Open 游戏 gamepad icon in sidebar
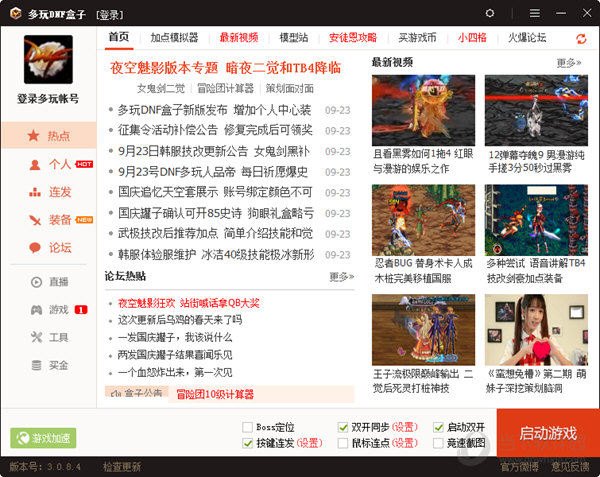Viewport: 600px width, 477px height. [x=36, y=309]
